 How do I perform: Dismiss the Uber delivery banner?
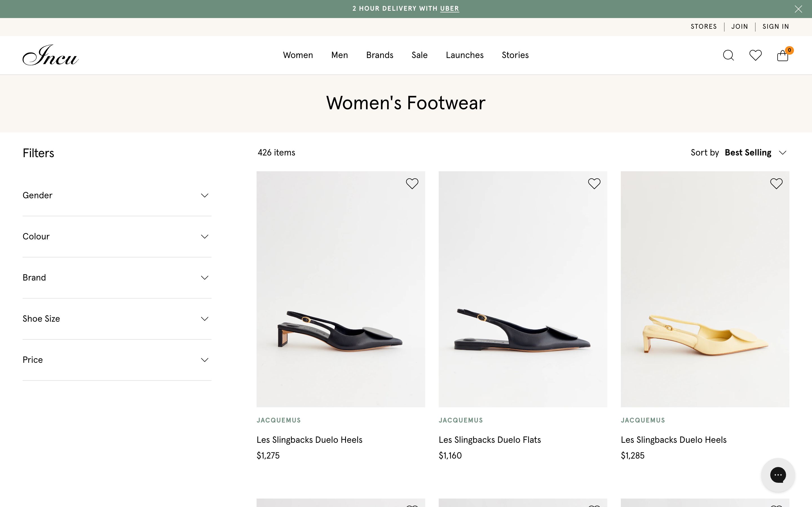(798, 9)
